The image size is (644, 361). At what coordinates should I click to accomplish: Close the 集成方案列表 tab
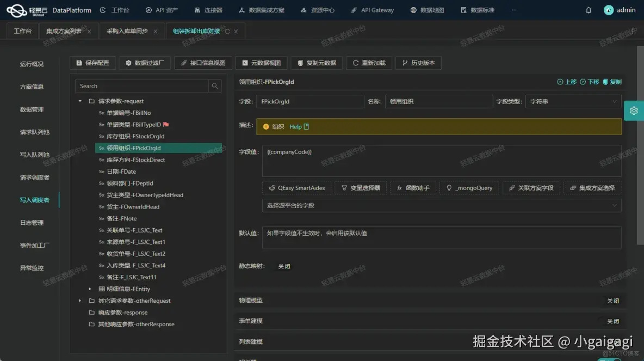89,31
